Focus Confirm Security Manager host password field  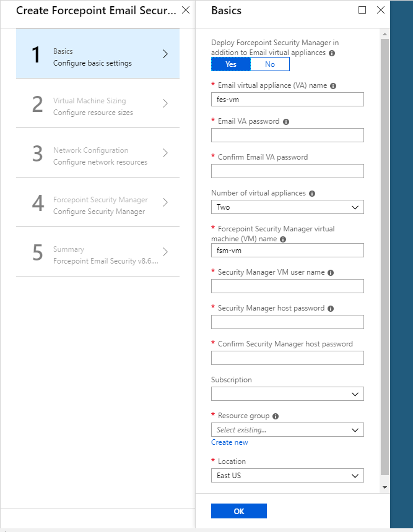click(287, 358)
